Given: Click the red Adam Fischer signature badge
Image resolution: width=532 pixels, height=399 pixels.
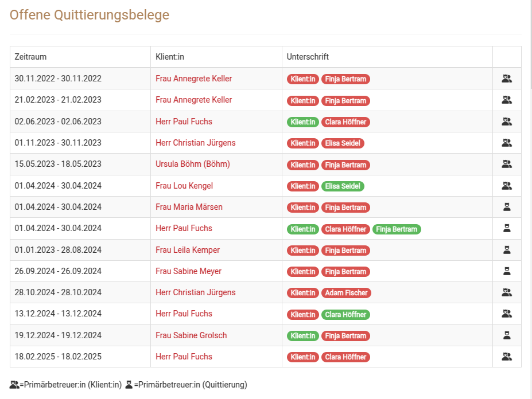Looking at the screenshot, I should tap(346, 293).
